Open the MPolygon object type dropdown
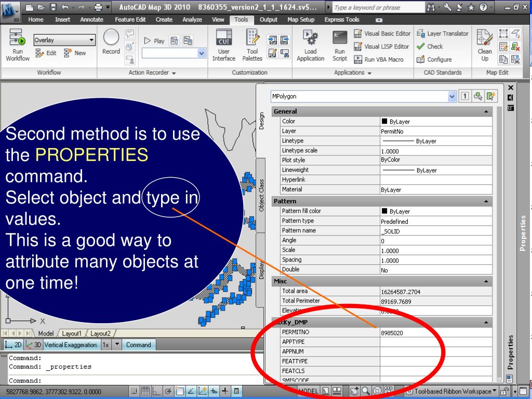This screenshot has height=399, width=532. tap(451, 96)
